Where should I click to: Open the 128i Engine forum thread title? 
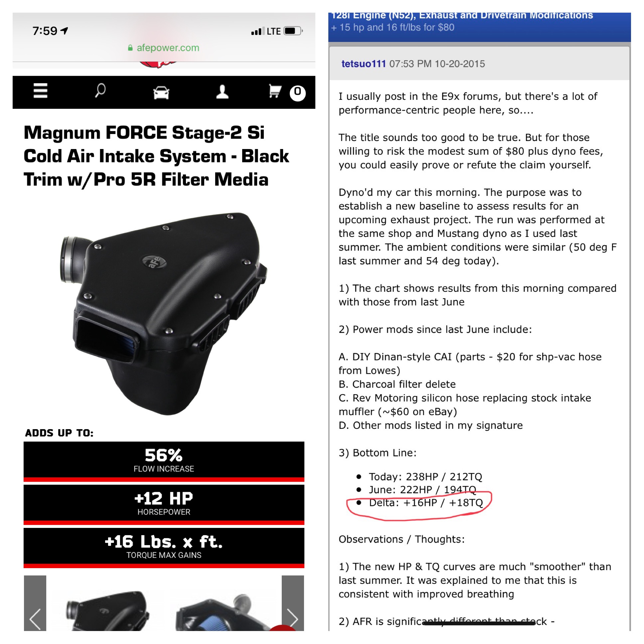463,16
